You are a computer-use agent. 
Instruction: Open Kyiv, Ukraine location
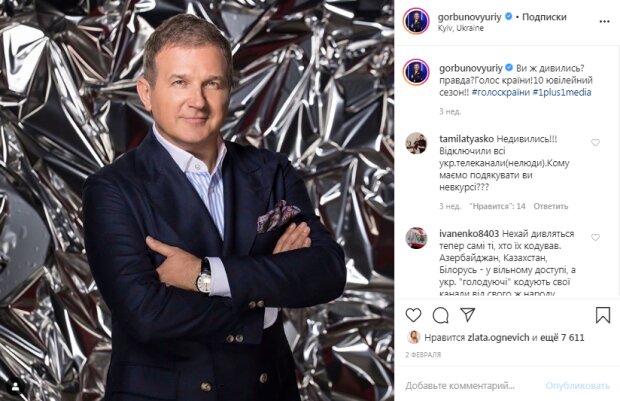tap(461, 28)
